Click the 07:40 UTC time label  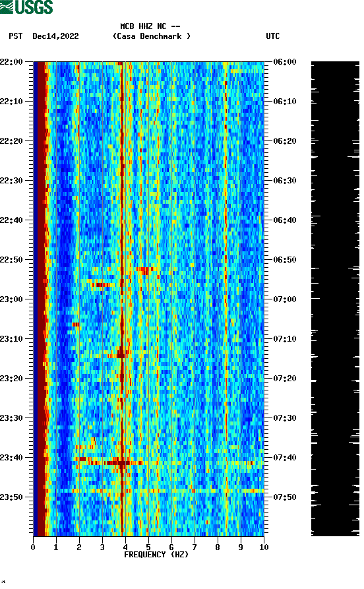point(285,458)
